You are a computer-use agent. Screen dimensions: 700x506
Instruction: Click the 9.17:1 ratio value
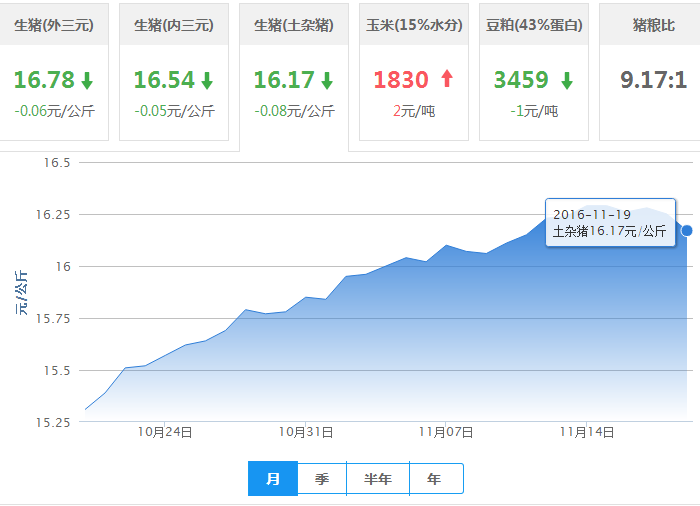coord(653,80)
